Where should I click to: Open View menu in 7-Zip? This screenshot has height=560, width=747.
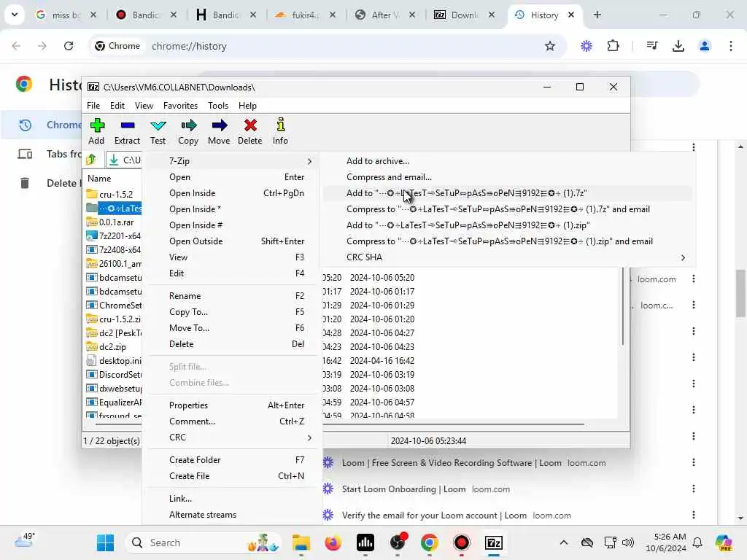pos(144,106)
